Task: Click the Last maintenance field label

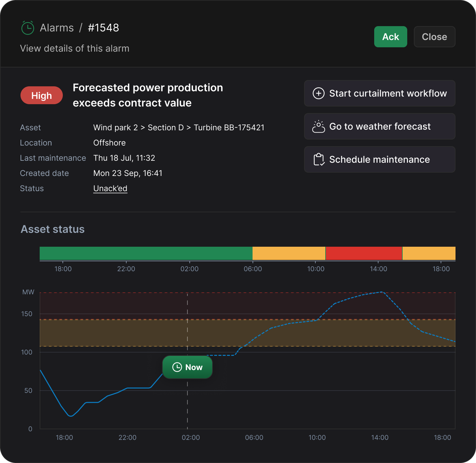Action: click(53, 158)
